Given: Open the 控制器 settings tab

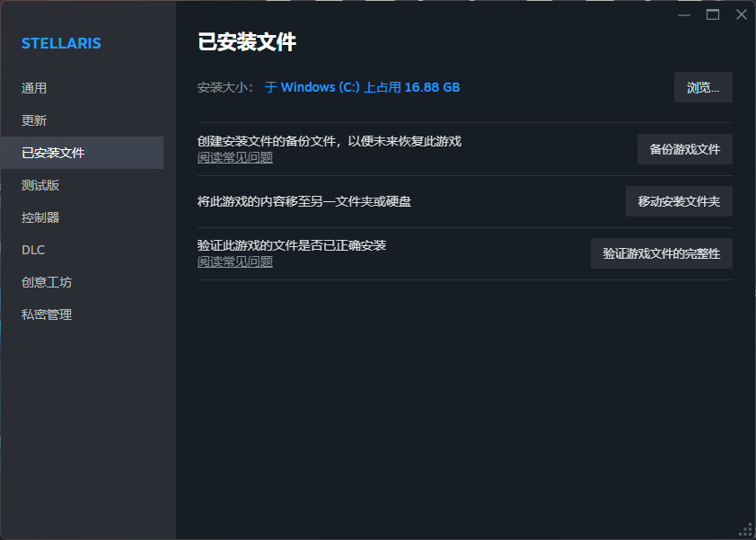Looking at the screenshot, I should click(40, 217).
